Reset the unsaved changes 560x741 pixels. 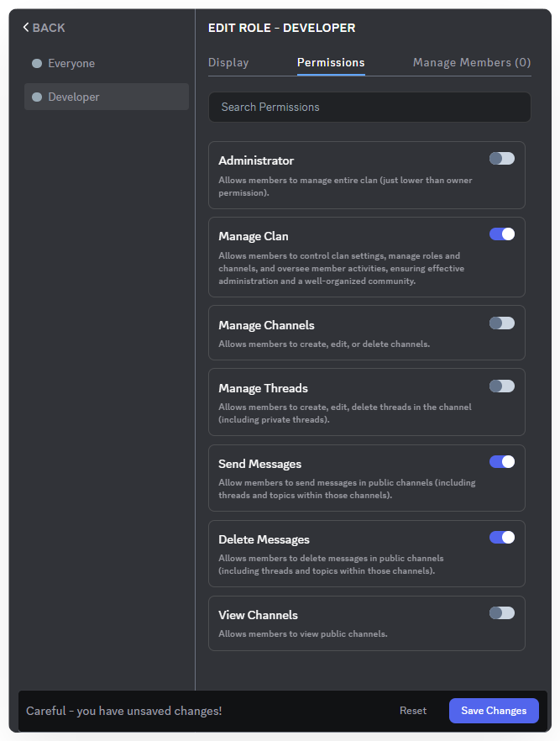[x=412, y=711]
